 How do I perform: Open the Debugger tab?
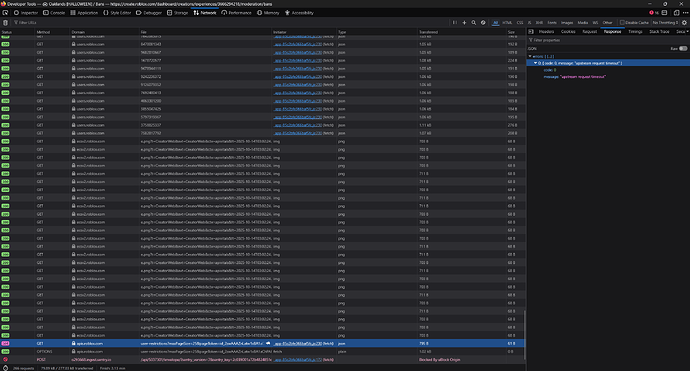pos(149,13)
